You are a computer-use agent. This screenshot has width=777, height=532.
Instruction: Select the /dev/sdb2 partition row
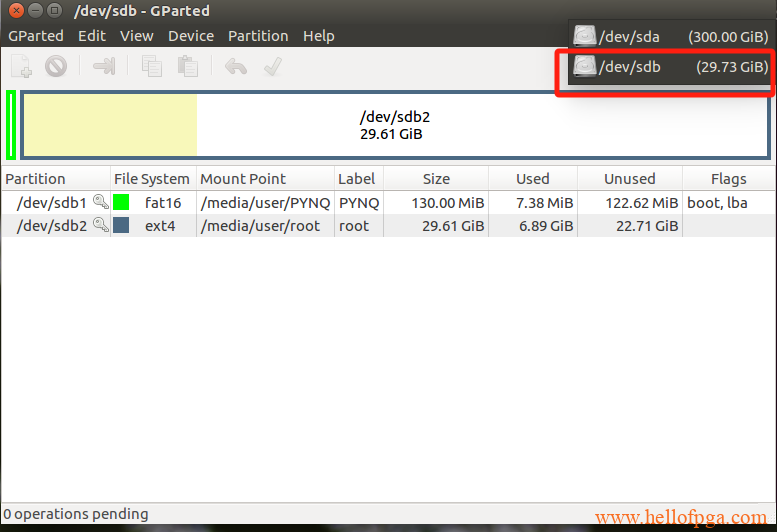click(x=388, y=225)
